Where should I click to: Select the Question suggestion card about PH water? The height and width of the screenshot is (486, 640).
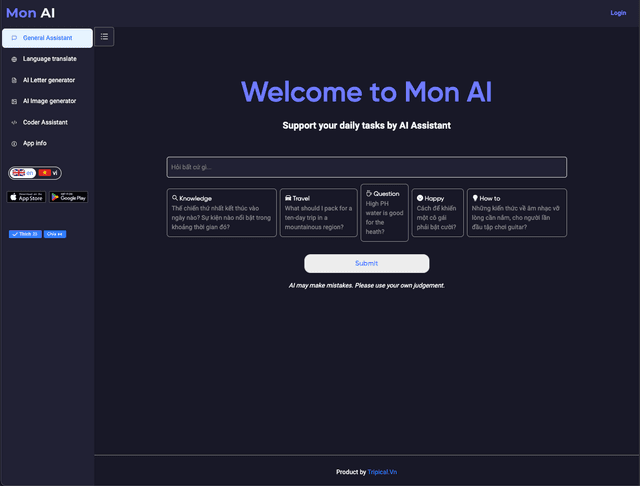coord(384,213)
